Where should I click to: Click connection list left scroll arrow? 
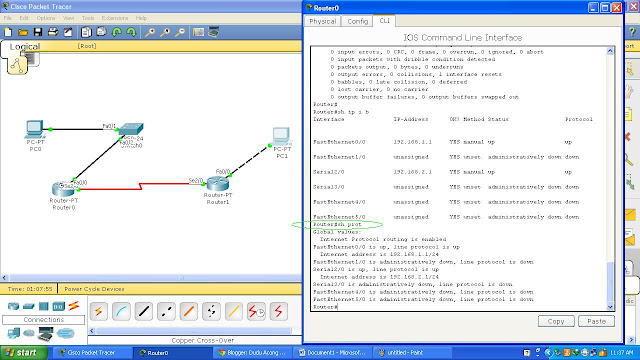coord(92,331)
